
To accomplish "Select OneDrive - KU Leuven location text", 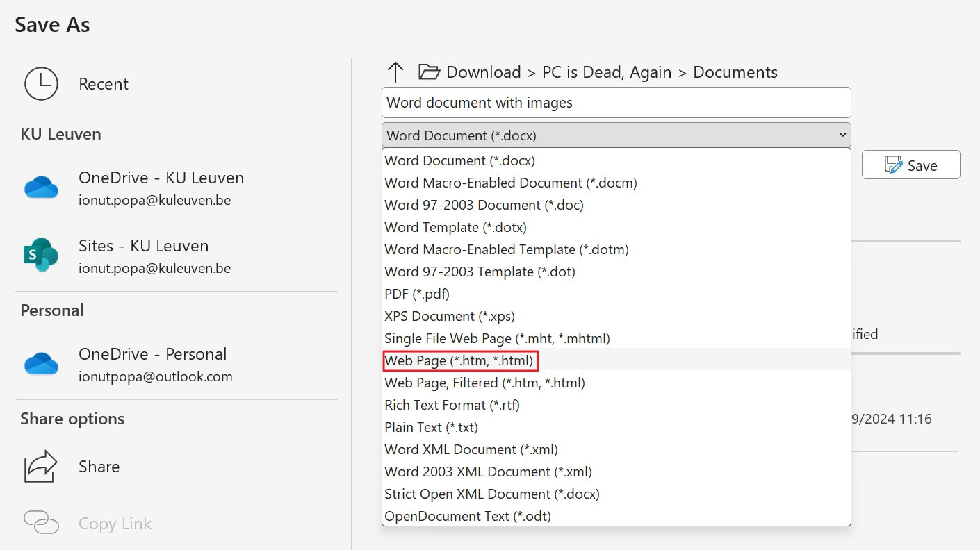I will (161, 178).
